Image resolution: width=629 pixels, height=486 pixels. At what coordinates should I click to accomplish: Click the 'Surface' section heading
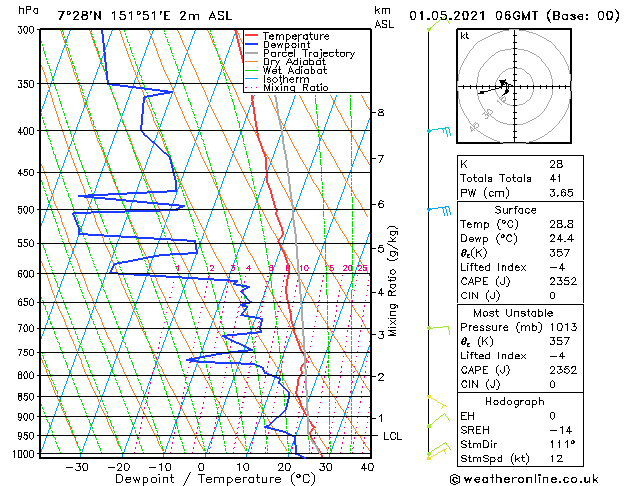[x=515, y=210]
